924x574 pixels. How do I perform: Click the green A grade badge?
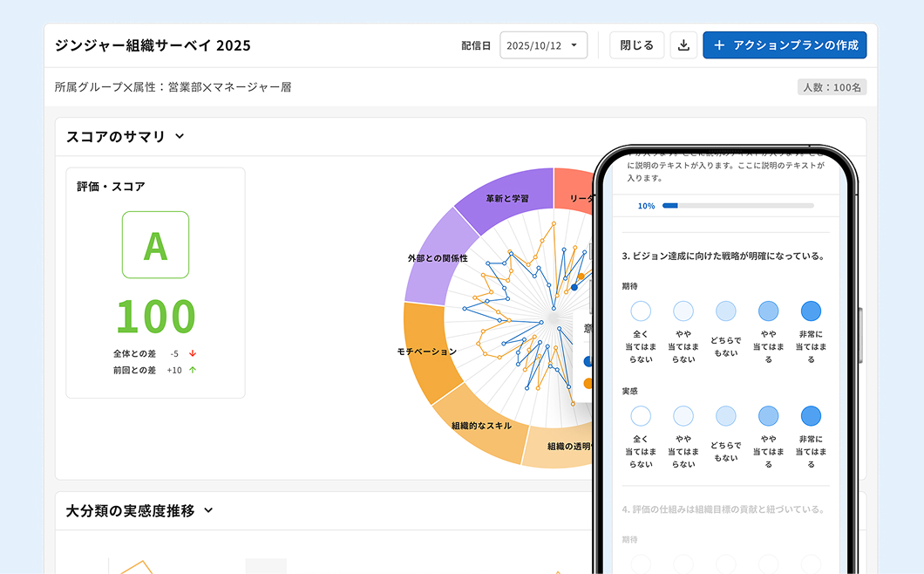point(155,245)
